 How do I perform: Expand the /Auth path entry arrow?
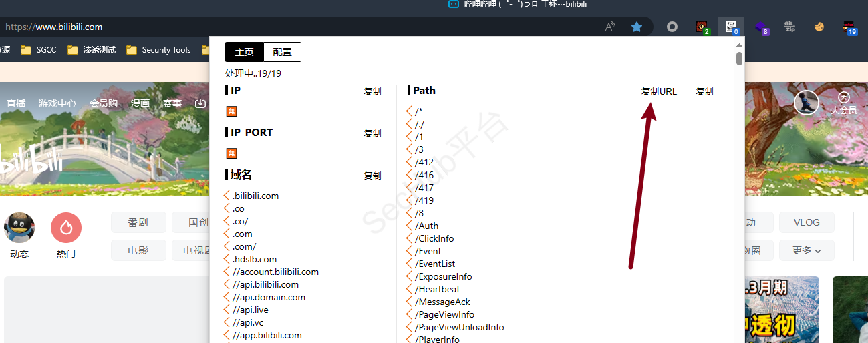(410, 226)
